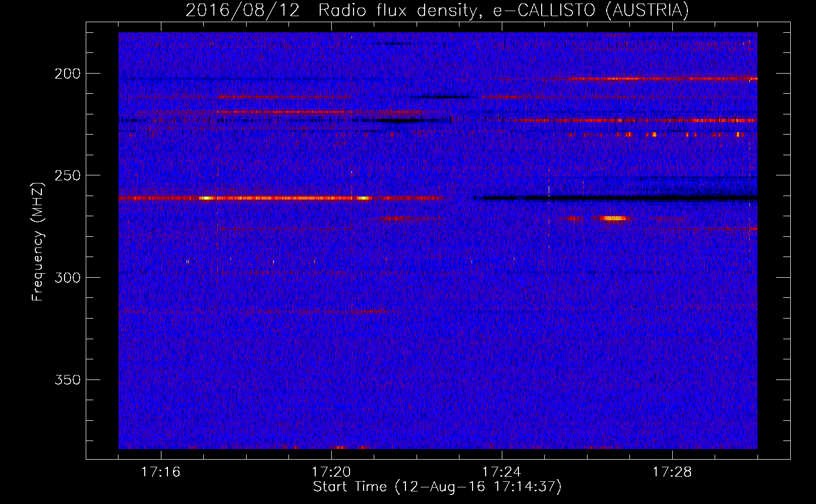This screenshot has width=816, height=504.
Task: Click the 17:28 time tick label
Action: coord(672,472)
